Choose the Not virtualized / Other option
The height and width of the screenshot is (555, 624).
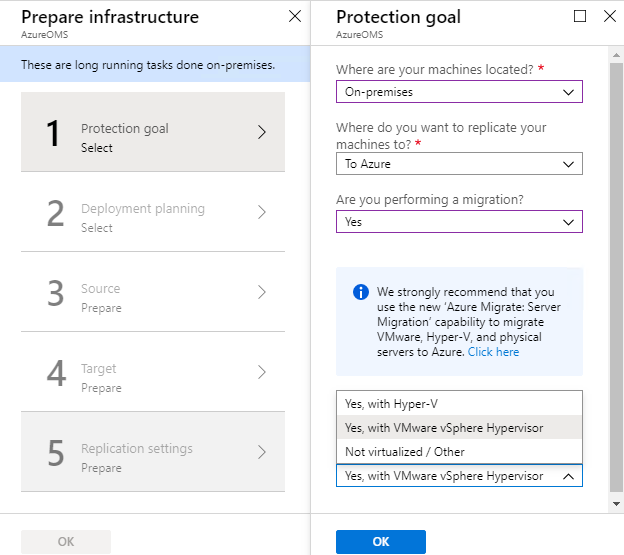point(459,452)
